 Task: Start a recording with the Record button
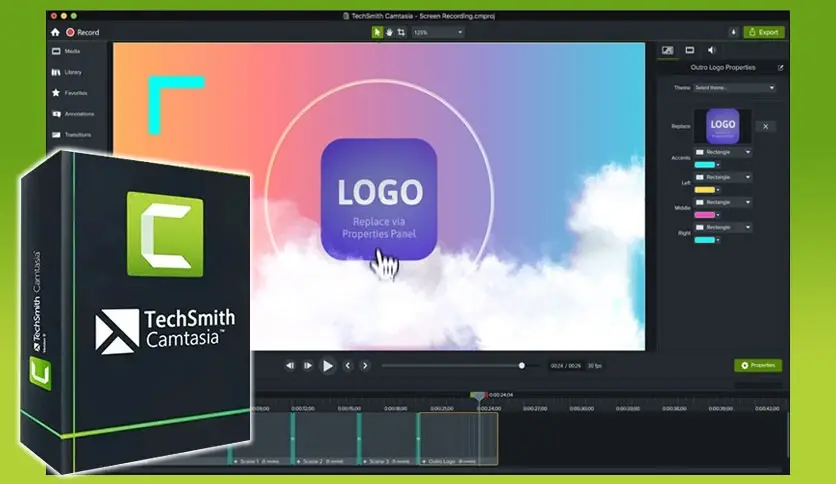[82, 32]
